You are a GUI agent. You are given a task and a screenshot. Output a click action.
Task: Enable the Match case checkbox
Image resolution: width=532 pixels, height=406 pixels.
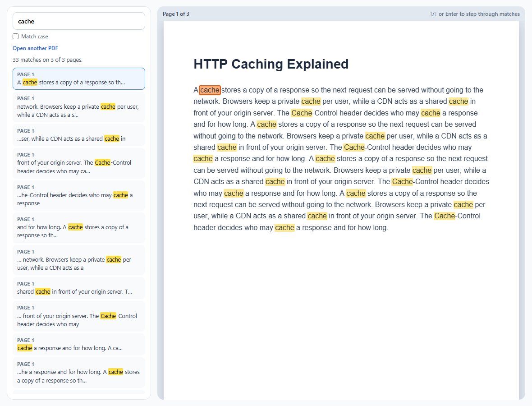click(16, 37)
